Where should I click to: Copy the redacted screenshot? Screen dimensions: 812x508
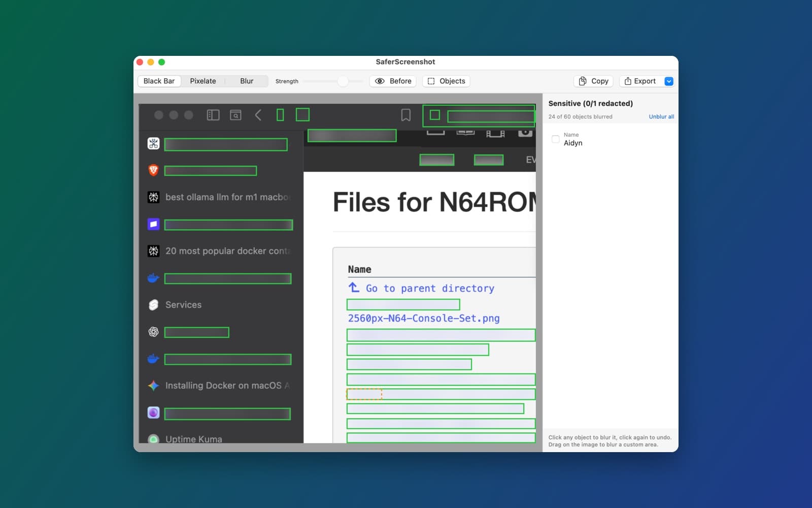pos(593,81)
